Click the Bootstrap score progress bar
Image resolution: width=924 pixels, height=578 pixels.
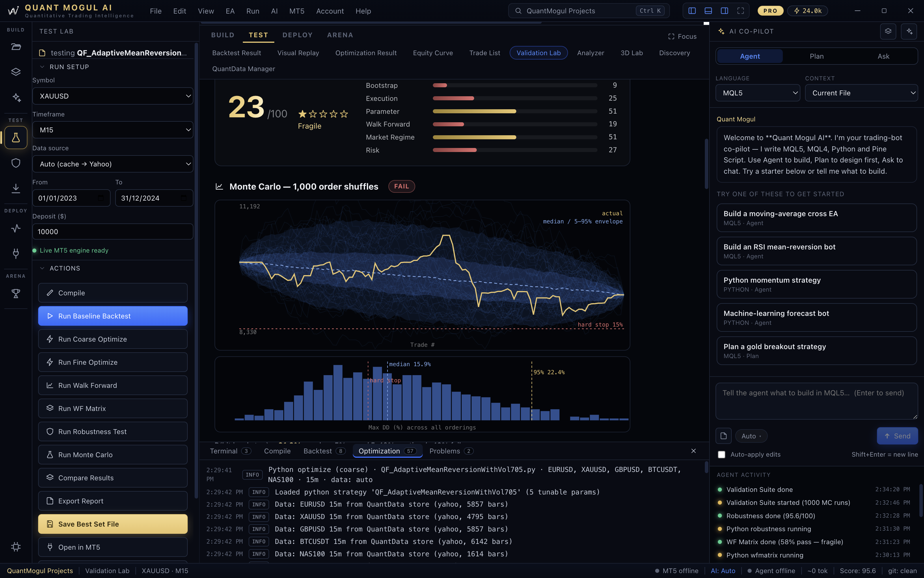515,85
